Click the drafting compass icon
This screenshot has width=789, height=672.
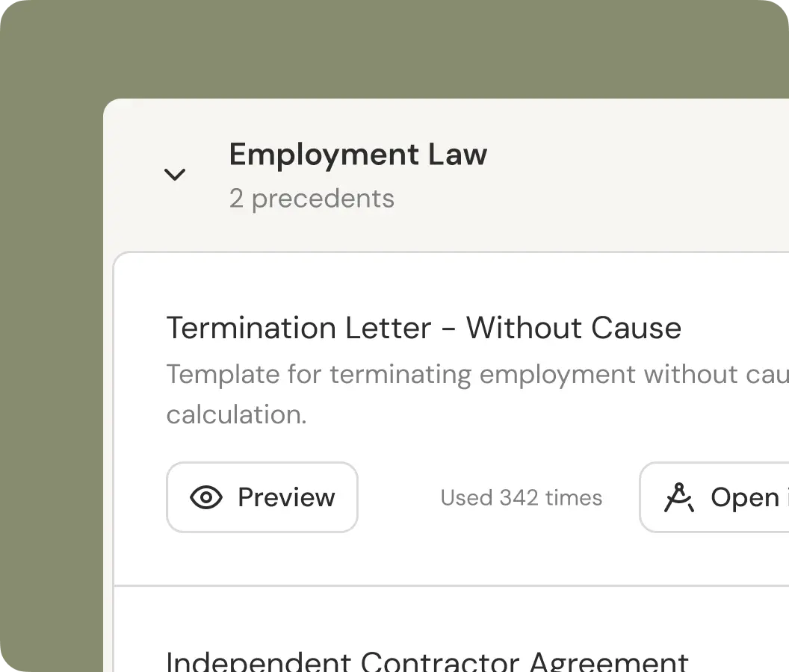coord(679,498)
